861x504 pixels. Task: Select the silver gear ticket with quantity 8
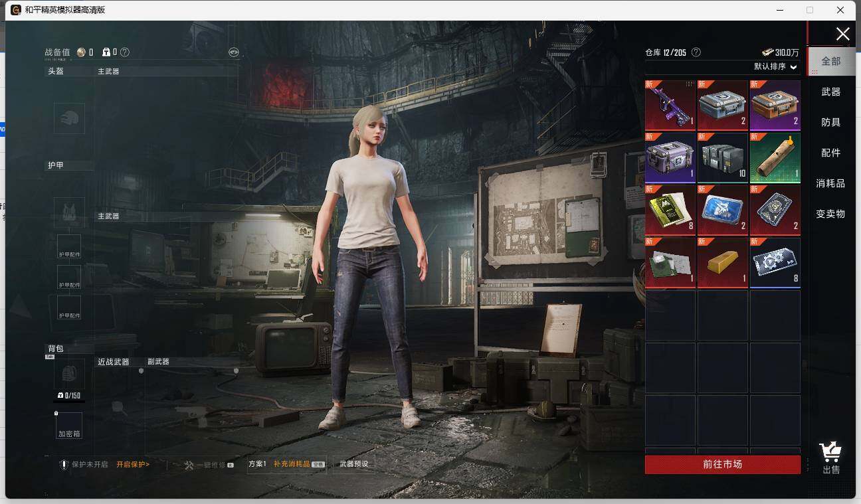[775, 263]
